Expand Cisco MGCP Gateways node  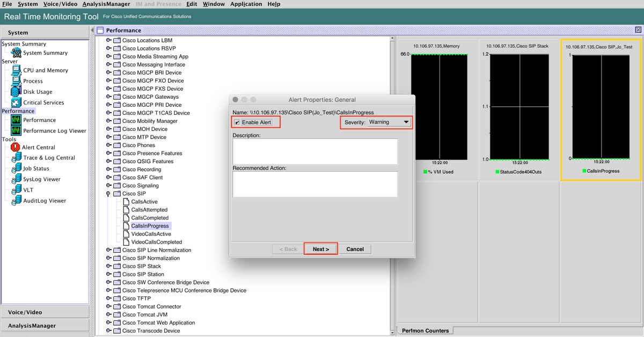tap(108, 97)
